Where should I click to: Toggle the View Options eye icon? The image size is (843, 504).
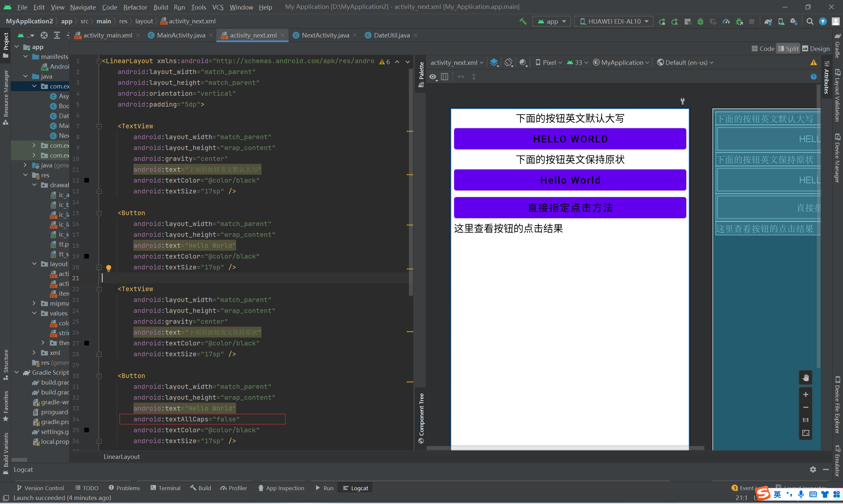click(433, 77)
